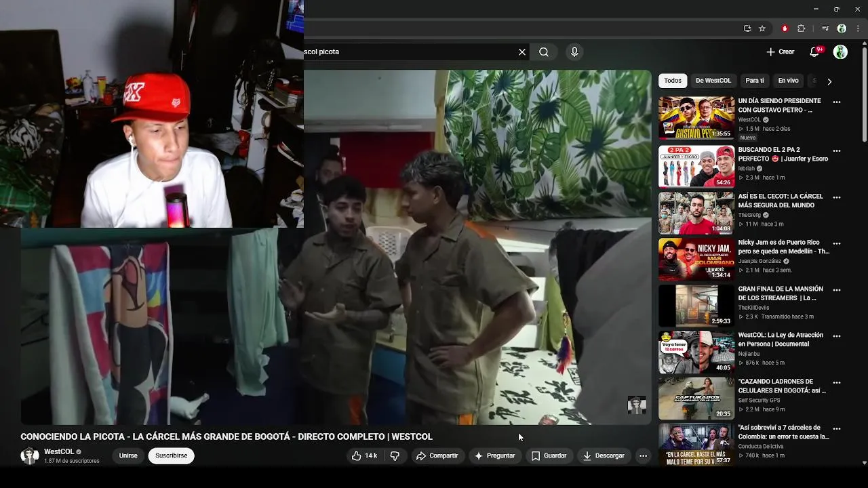Open the 40:05 WestCOL documental thumbnail
This screenshot has height=488, width=868.
696,352
